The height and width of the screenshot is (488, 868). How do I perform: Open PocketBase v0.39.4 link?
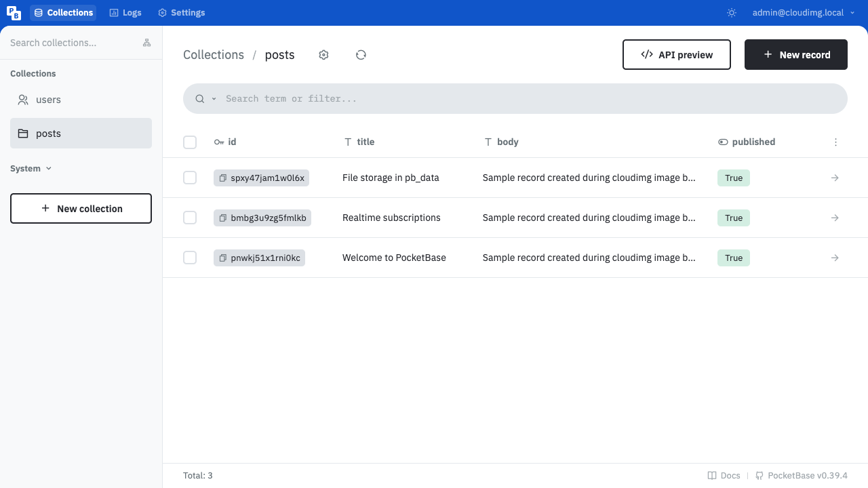[x=802, y=476]
